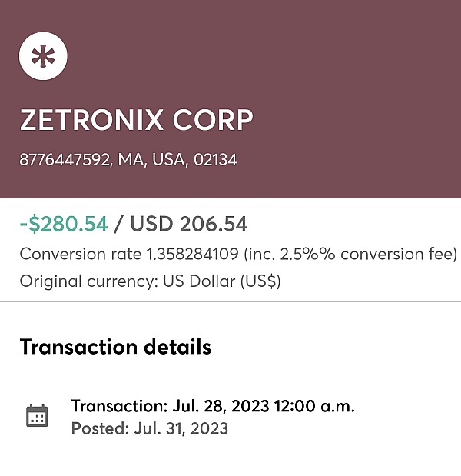Tap the slash between the two amounts
The image size is (461, 476).
click(x=118, y=224)
